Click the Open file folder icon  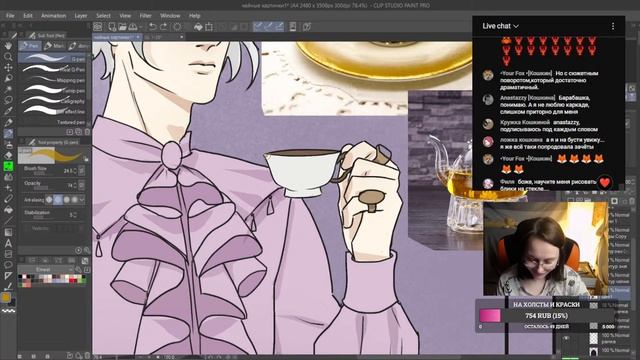[x=122, y=27]
